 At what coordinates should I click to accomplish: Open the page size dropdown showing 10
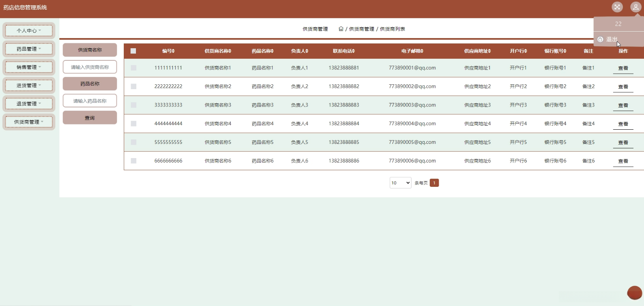(x=401, y=183)
